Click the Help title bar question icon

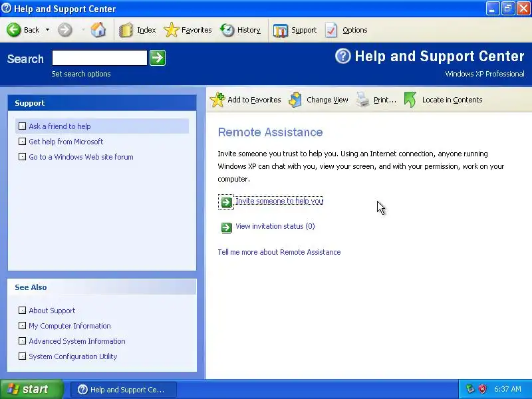(x=6, y=8)
